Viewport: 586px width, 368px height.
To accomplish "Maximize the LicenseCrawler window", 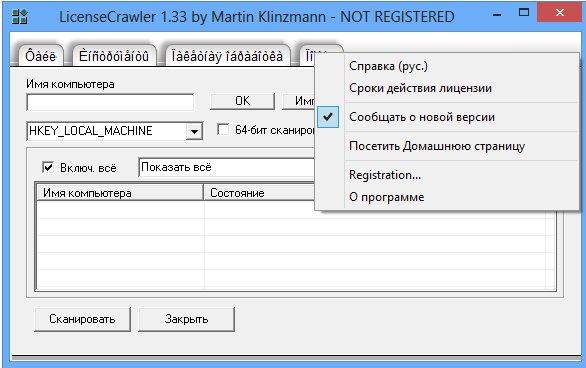I will (524, 13).
